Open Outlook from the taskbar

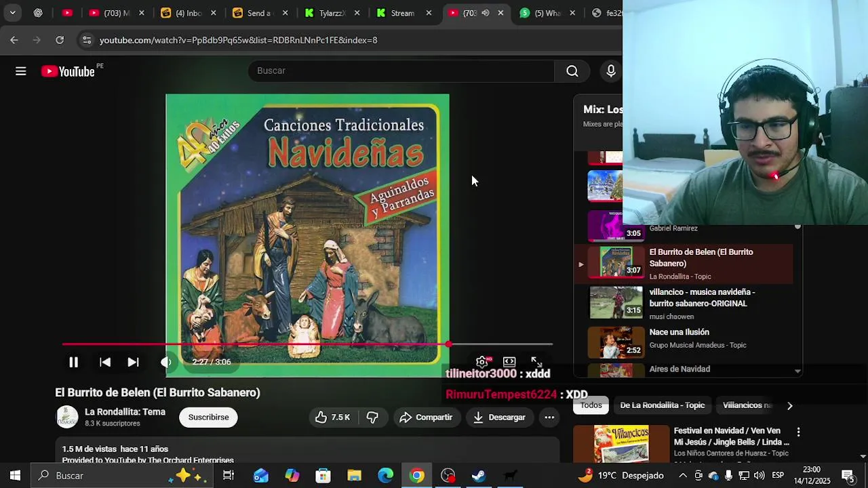coord(260,476)
